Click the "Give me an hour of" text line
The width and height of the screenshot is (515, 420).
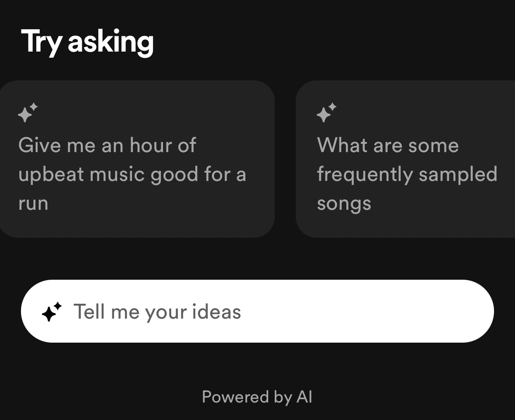point(107,146)
